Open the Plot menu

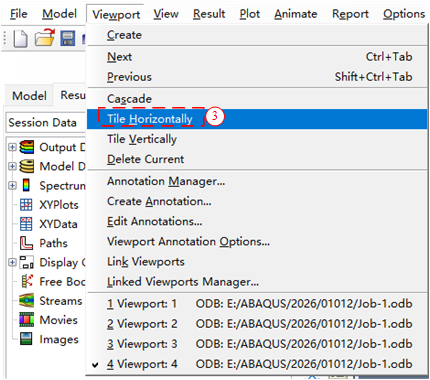click(250, 14)
